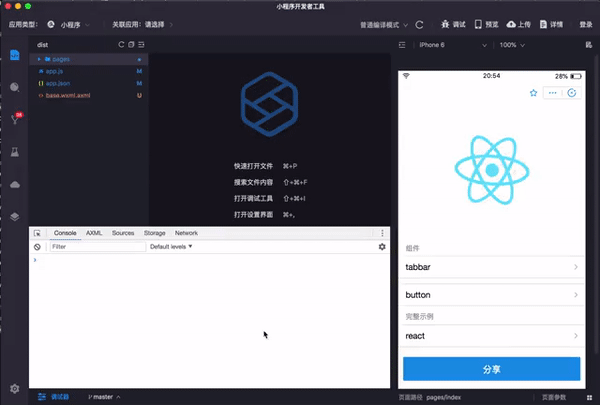The width and height of the screenshot is (600, 405).
Task: Open the button list item
Action: click(x=491, y=295)
